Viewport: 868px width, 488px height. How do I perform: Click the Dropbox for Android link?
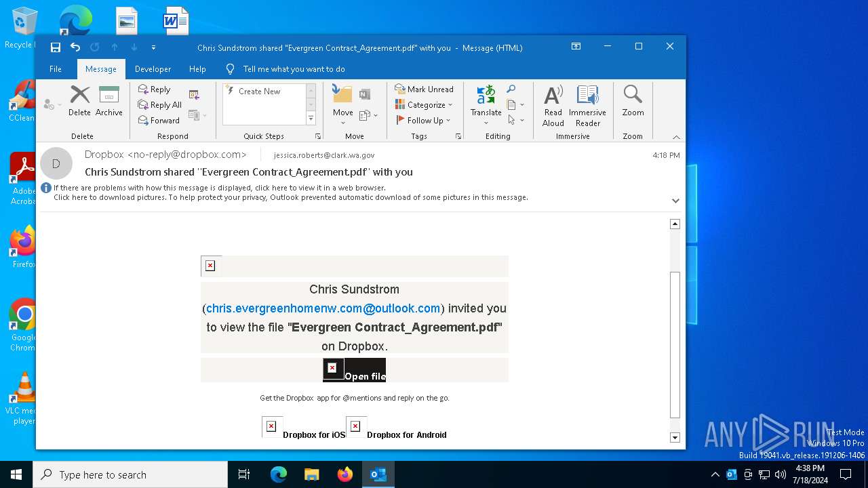(407, 435)
